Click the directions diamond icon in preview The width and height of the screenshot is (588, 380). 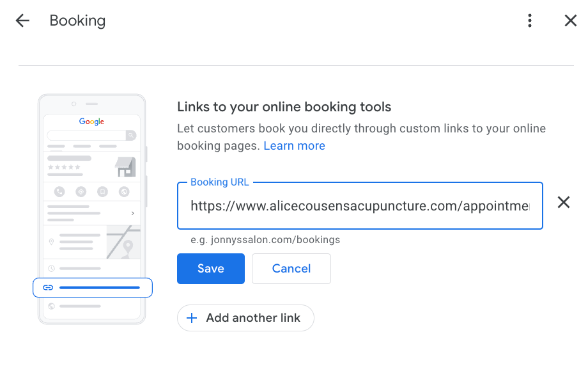coord(81,191)
